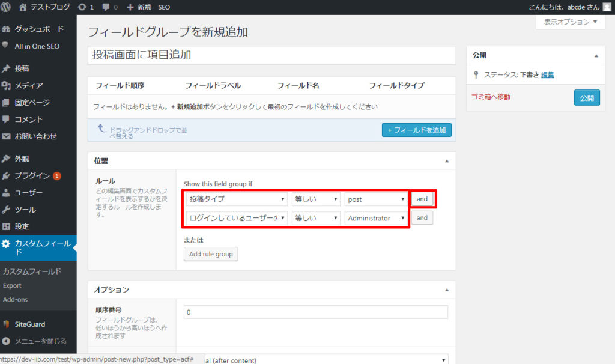Go to プラグイン in the sidebar

[32, 176]
